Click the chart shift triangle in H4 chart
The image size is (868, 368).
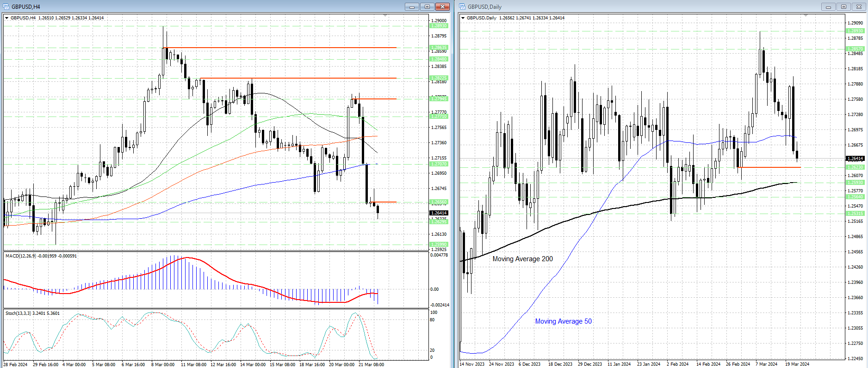385,16
